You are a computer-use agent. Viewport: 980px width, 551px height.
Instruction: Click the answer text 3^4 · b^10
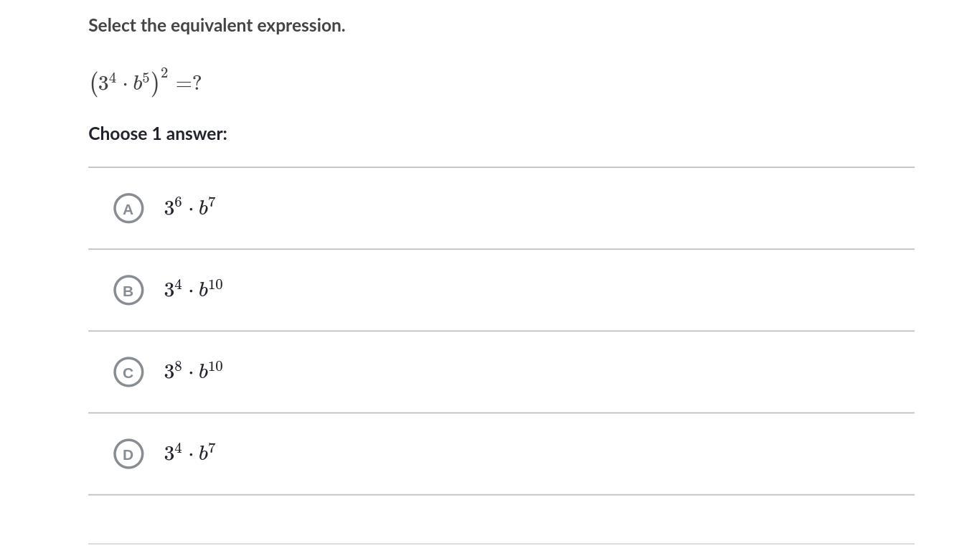193,289
